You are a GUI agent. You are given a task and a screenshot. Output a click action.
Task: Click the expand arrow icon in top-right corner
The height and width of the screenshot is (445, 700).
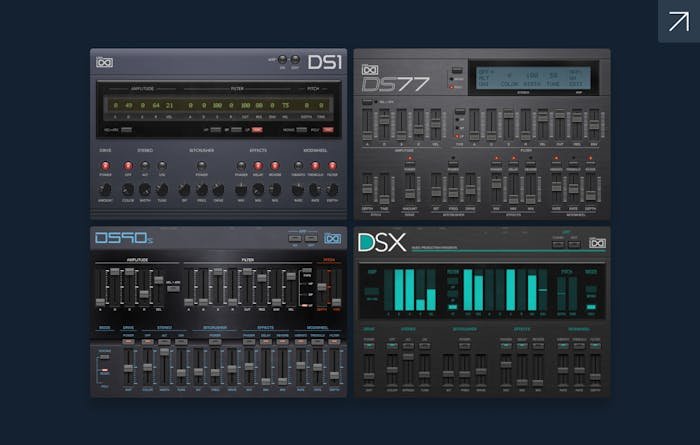tap(678, 21)
